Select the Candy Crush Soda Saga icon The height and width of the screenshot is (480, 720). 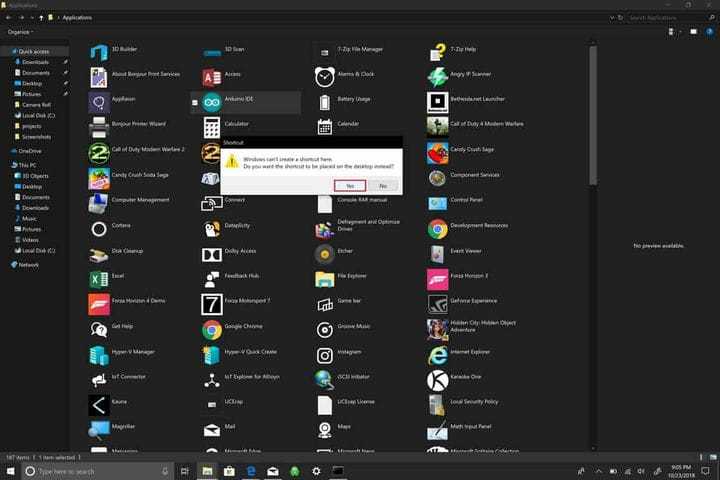(99, 178)
